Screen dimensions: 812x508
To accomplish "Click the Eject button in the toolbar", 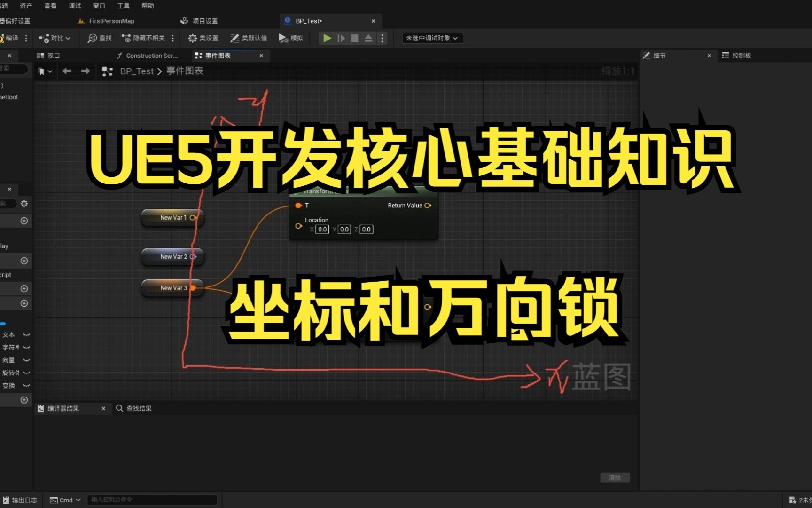I will point(368,38).
